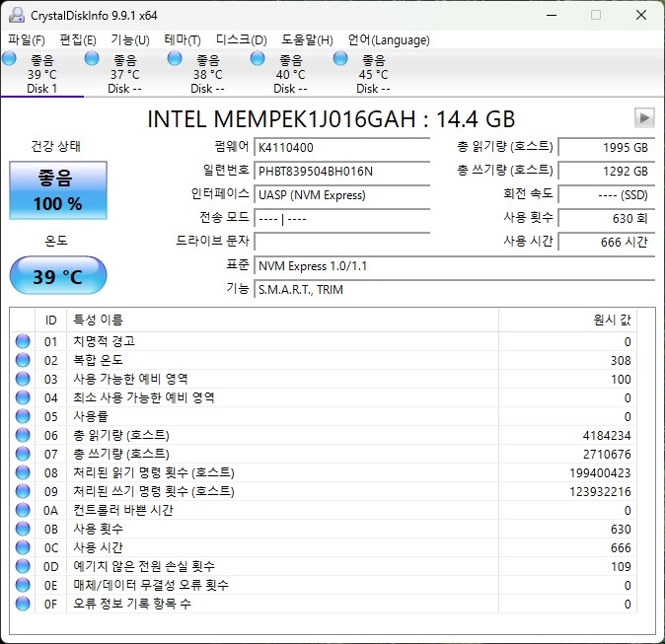Image resolution: width=665 pixels, height=644 pixels.
Task: Click the 39 °C temperature button
Action: point(58,276)
